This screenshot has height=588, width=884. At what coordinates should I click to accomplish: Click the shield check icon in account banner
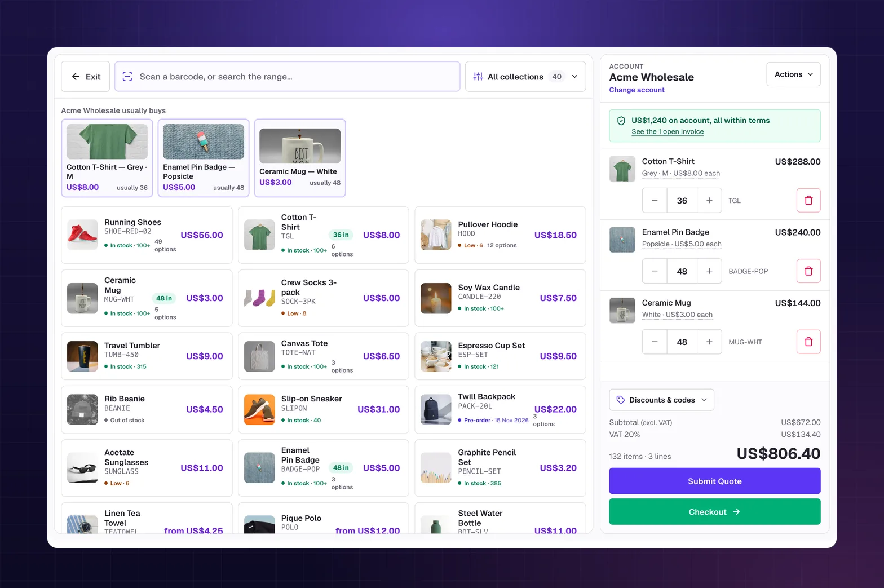point(621,121)
